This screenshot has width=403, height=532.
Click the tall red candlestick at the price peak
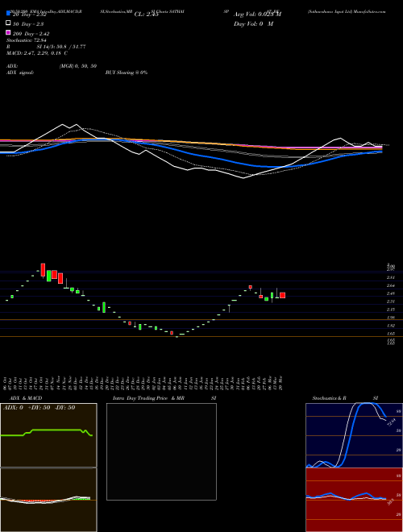click(x=43, y=270)
